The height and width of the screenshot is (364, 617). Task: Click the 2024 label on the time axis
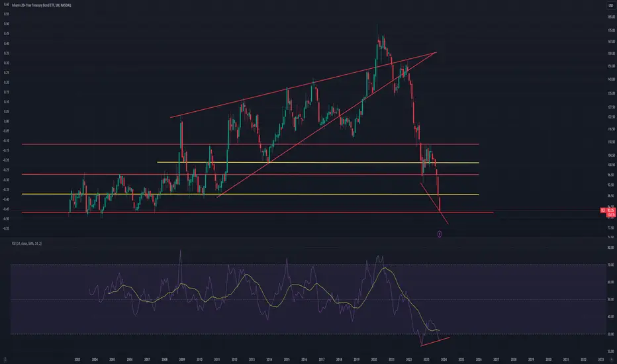(x=444, y=359)
